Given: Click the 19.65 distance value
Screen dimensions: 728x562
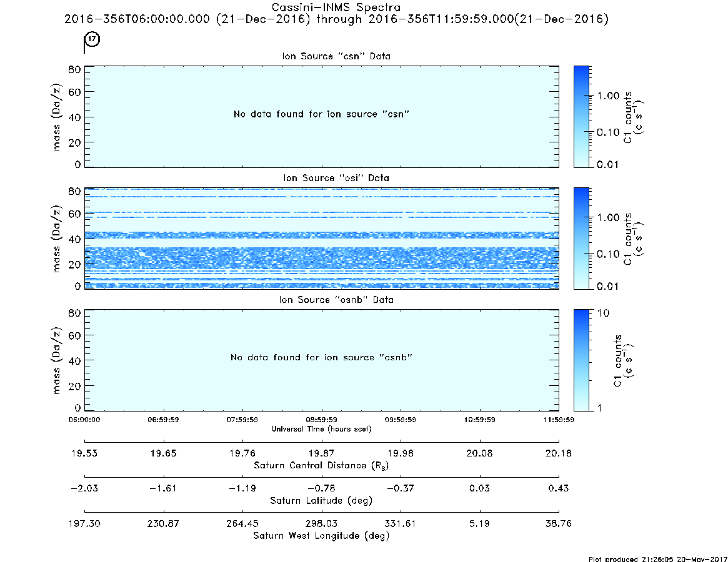Looking at the screenshot, I should [x=164, y=453].
